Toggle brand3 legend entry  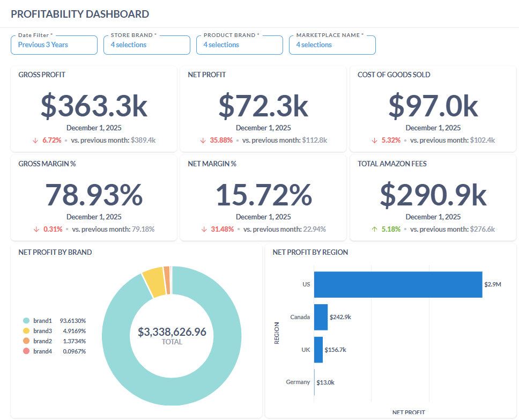[41, 330]
